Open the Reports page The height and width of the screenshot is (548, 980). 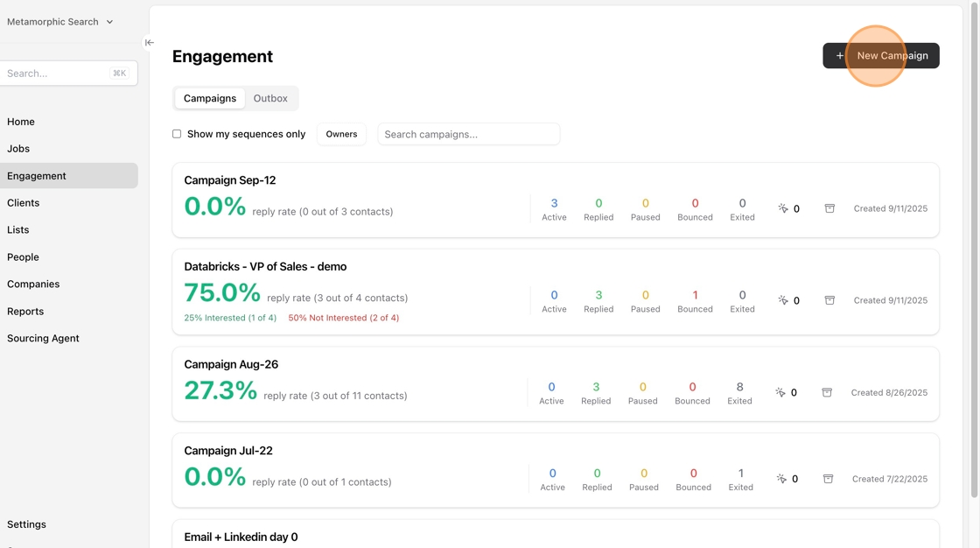pos(25,311)
